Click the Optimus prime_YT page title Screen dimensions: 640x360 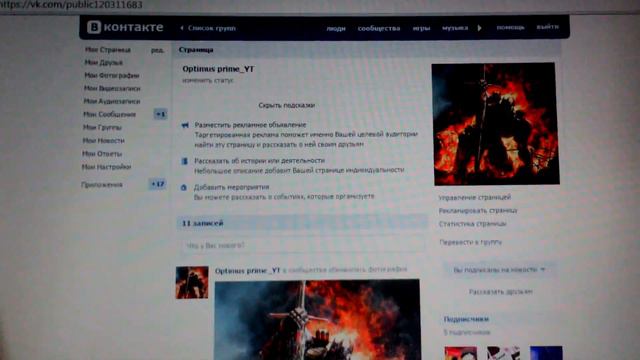218,69
